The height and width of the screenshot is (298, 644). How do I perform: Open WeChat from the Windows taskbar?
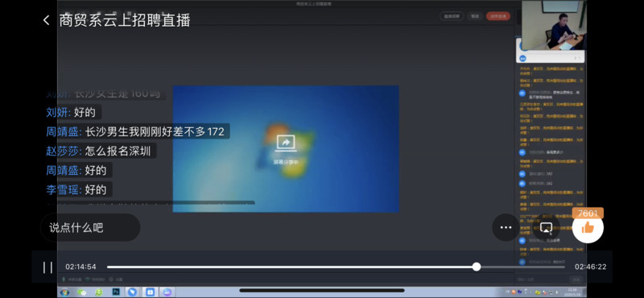[82, 292]
